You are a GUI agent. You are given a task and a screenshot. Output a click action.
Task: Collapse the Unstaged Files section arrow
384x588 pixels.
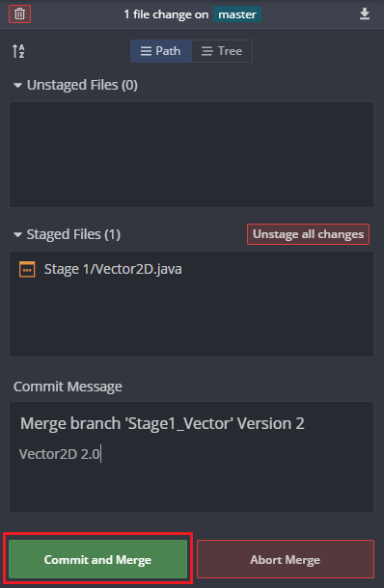[x=17, y=86]
